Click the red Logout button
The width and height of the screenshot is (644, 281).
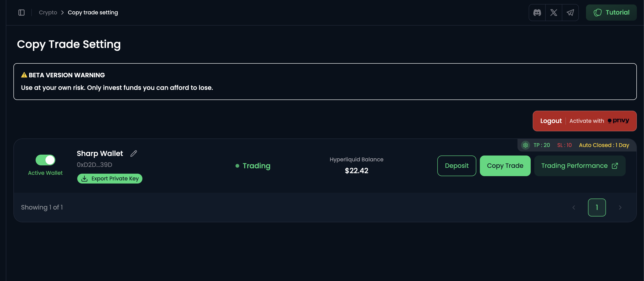(551, 121)
